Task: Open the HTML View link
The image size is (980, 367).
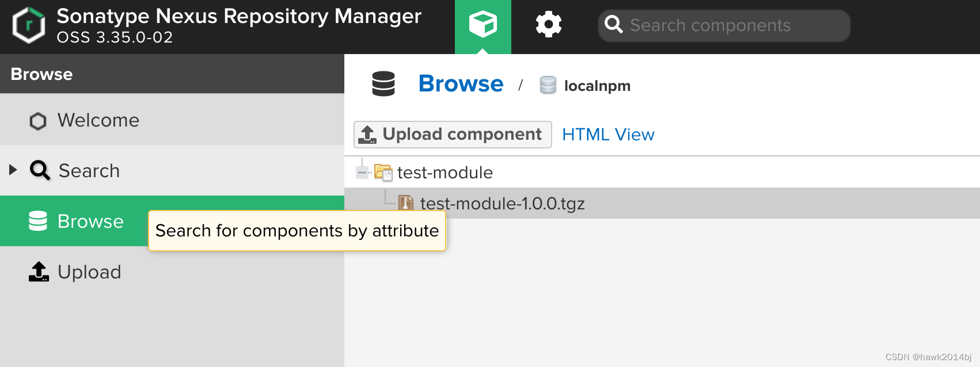Action: click(608, 135)
